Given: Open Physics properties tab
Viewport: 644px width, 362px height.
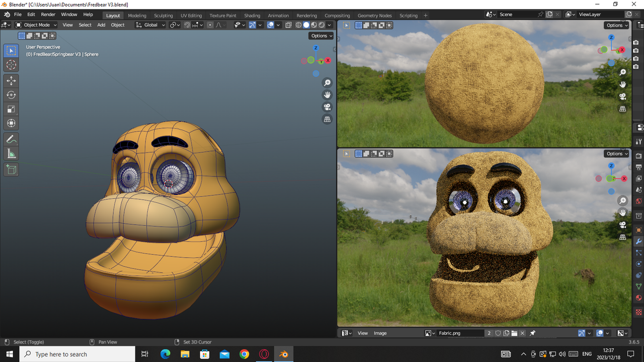Looking at the screenshot, I should (x=639, y=264).
